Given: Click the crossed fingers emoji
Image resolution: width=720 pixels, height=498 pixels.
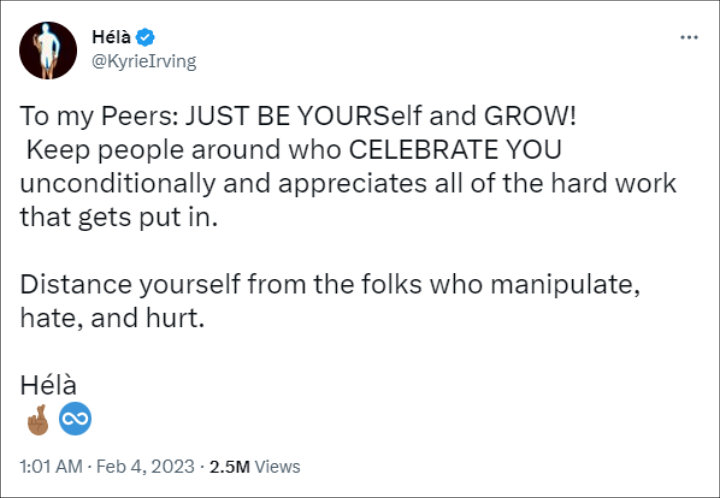Looking at the screenshot, I should click(x=38, y=419).
